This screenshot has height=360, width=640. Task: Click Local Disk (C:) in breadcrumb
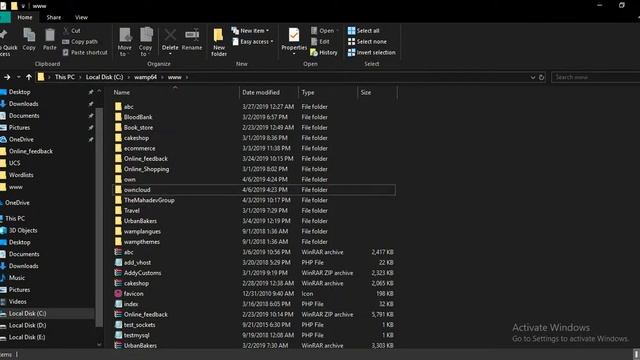[104, 77]
